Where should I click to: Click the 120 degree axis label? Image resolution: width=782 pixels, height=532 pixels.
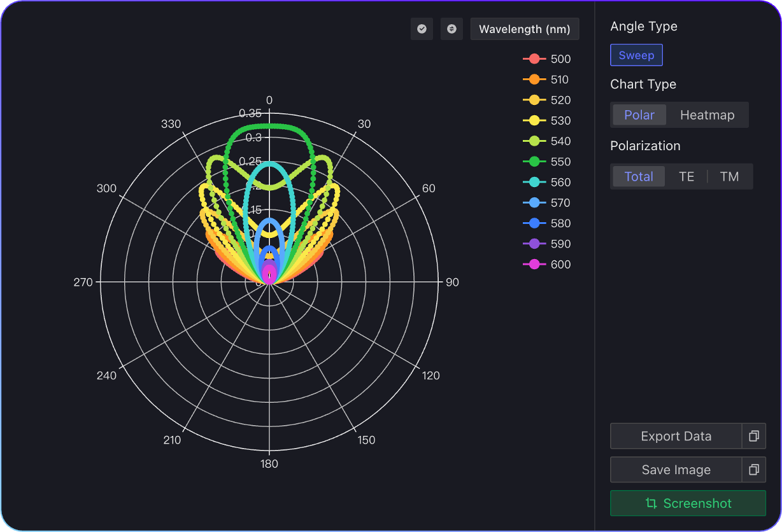pos(430,375)
